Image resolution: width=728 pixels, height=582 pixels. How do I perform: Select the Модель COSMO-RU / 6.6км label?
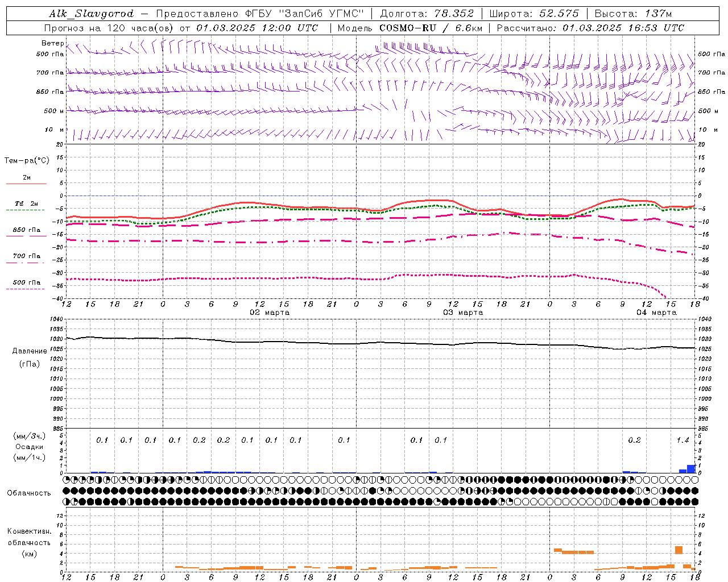[410, 28]
